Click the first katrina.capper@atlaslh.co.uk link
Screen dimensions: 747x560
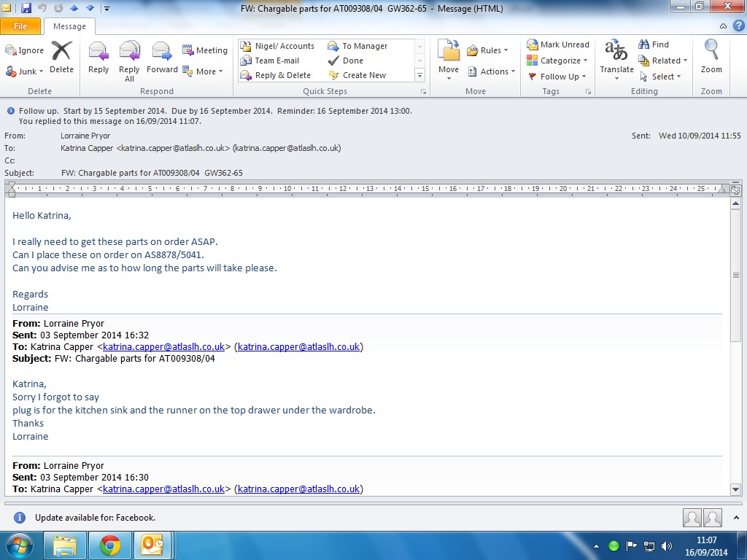pyautogui.click(x=163, y=346)
